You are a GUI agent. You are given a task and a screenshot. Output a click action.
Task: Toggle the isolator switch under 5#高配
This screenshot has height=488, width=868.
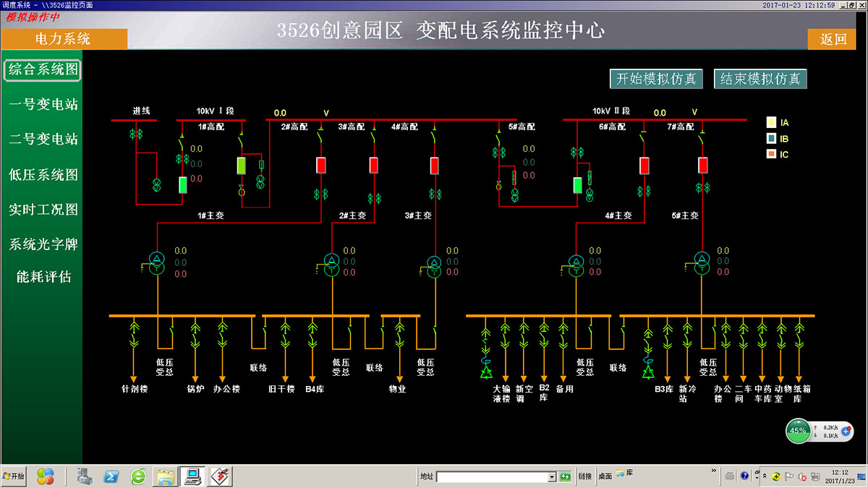499,136
